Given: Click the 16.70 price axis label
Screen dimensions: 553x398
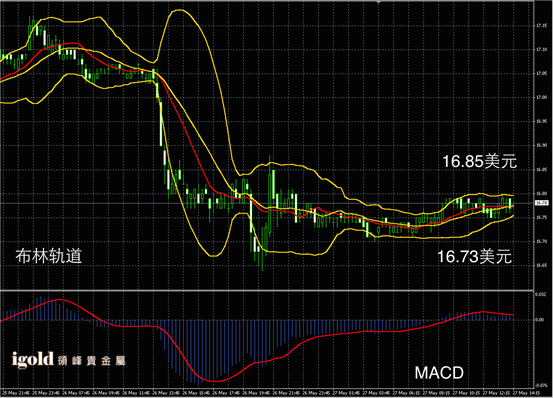Looking at the screenshot, I should click(x=541, y=241).
